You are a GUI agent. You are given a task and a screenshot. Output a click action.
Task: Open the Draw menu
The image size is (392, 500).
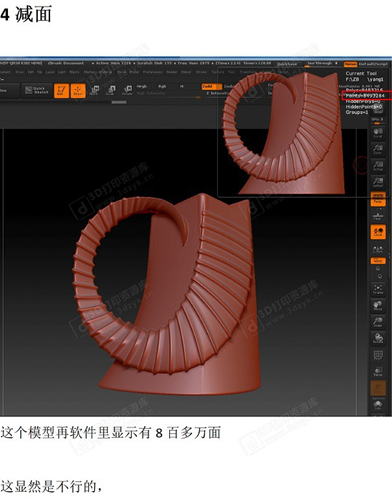pos(19,72)
